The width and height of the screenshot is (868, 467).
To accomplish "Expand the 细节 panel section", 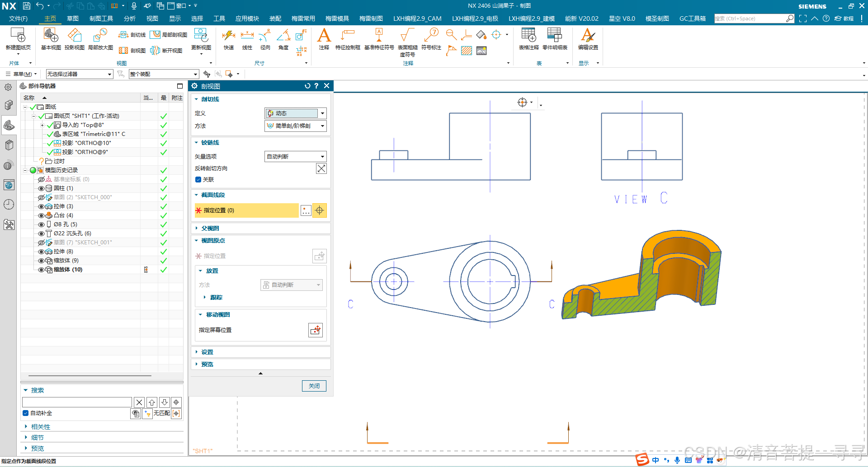I will pyautogui.click(x=37, y=438).
